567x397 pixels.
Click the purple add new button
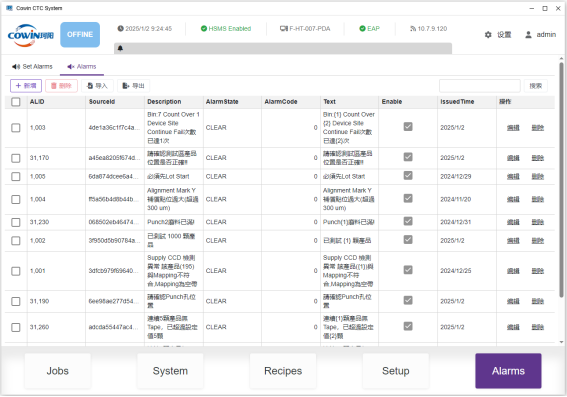26,86
